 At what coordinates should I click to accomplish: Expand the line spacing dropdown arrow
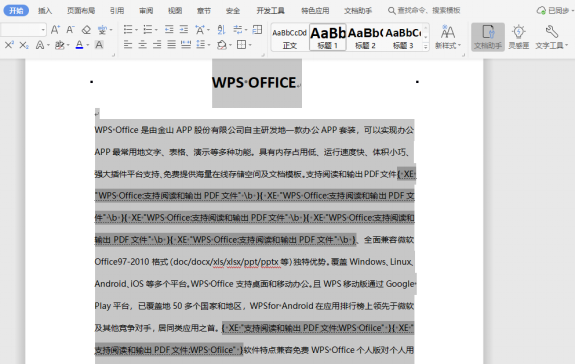(209, 45)
